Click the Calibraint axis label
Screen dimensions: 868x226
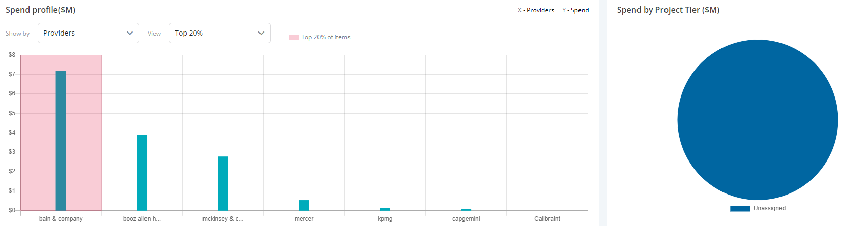tap(547, 219)
